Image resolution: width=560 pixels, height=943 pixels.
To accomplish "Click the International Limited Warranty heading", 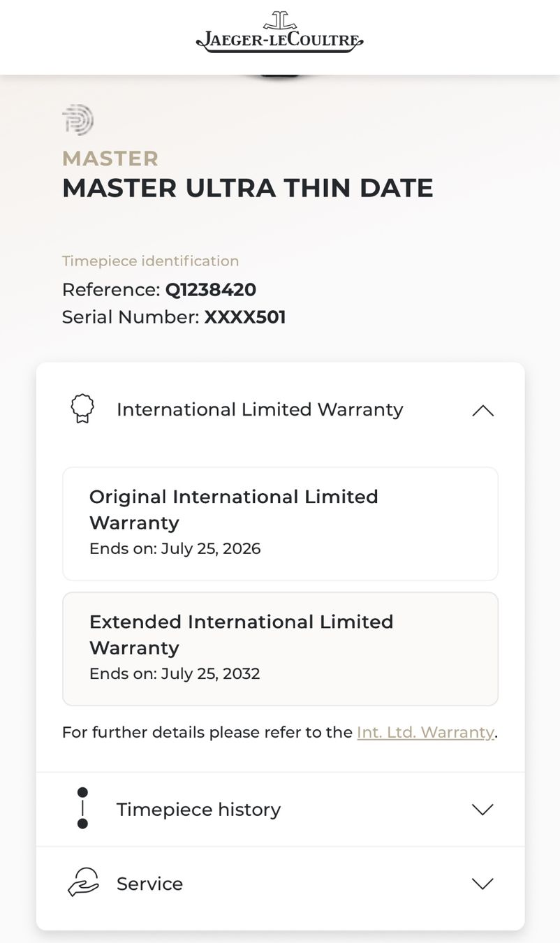I will [260, 409].
